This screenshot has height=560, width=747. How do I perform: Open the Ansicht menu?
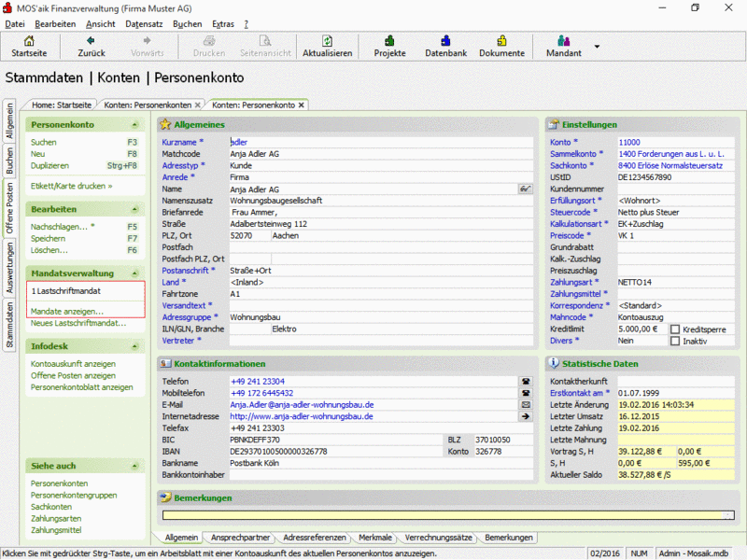coord(101,24)
